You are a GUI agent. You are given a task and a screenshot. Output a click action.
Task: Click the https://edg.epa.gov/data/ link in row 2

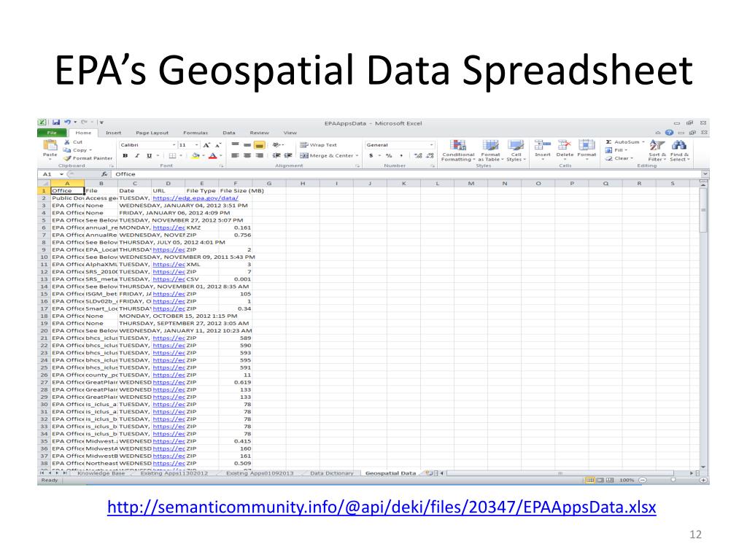pos(196,198)
